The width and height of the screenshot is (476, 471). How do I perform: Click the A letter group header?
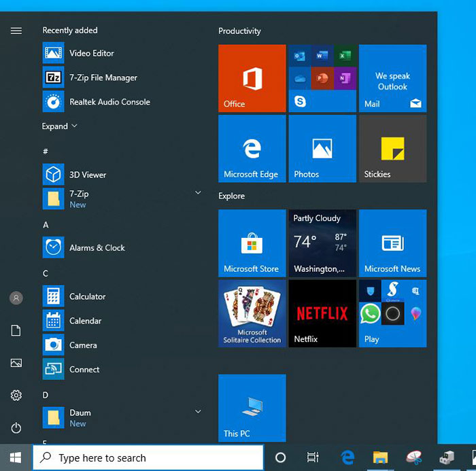tap(46, 224)
